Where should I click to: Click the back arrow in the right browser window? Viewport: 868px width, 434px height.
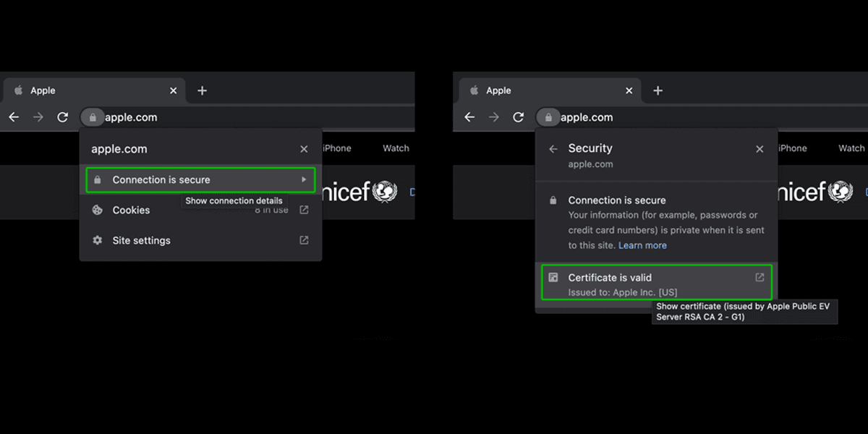tap(469, 117)
